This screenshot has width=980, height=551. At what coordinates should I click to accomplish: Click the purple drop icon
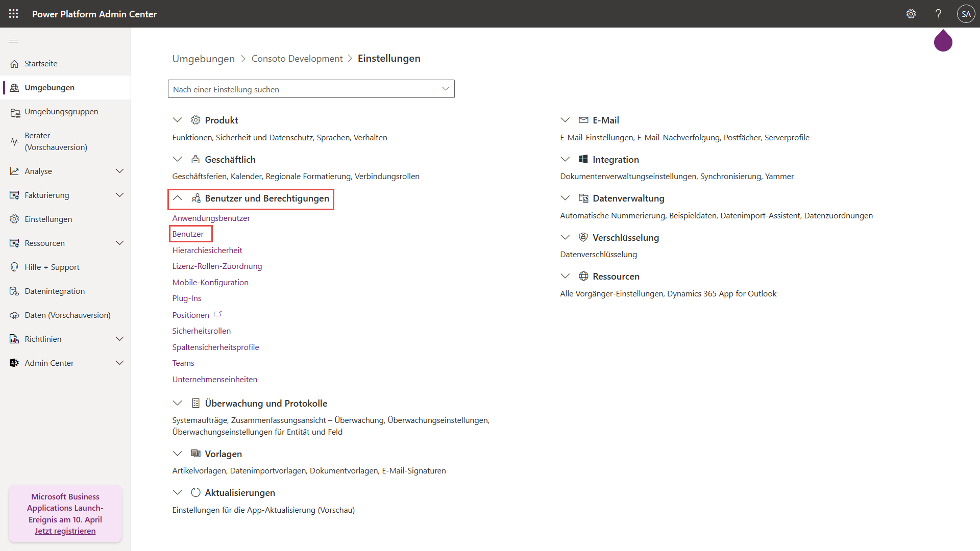[943, 41]
